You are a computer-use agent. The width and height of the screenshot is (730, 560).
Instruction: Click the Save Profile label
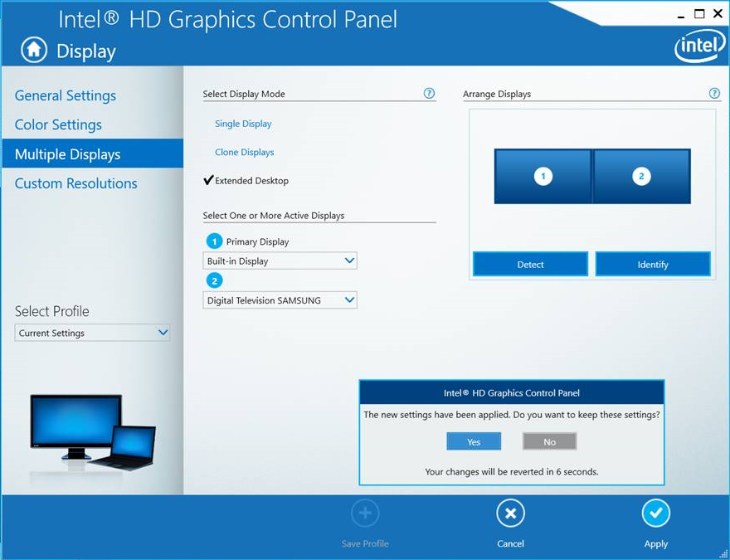point(365,543)
